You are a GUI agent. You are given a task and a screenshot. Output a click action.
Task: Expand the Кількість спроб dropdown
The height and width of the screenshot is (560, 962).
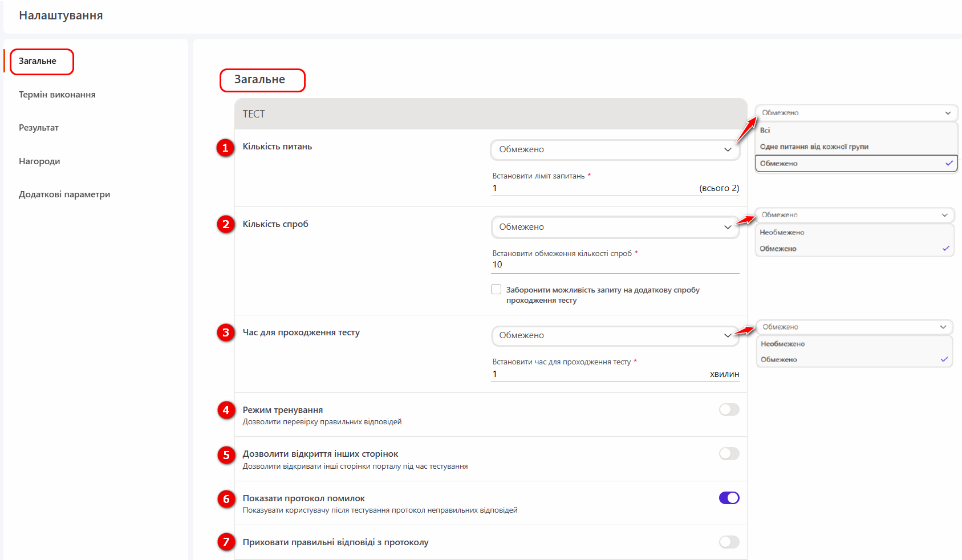click(615, 227)
